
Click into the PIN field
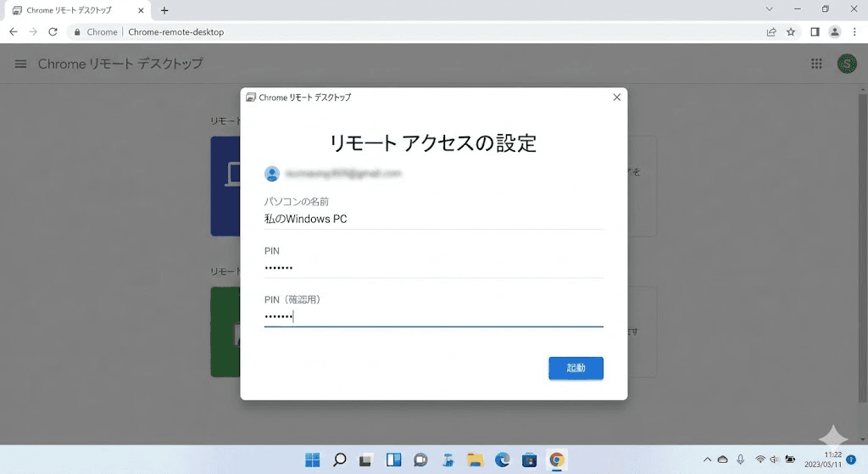click(x=433, y=268)
